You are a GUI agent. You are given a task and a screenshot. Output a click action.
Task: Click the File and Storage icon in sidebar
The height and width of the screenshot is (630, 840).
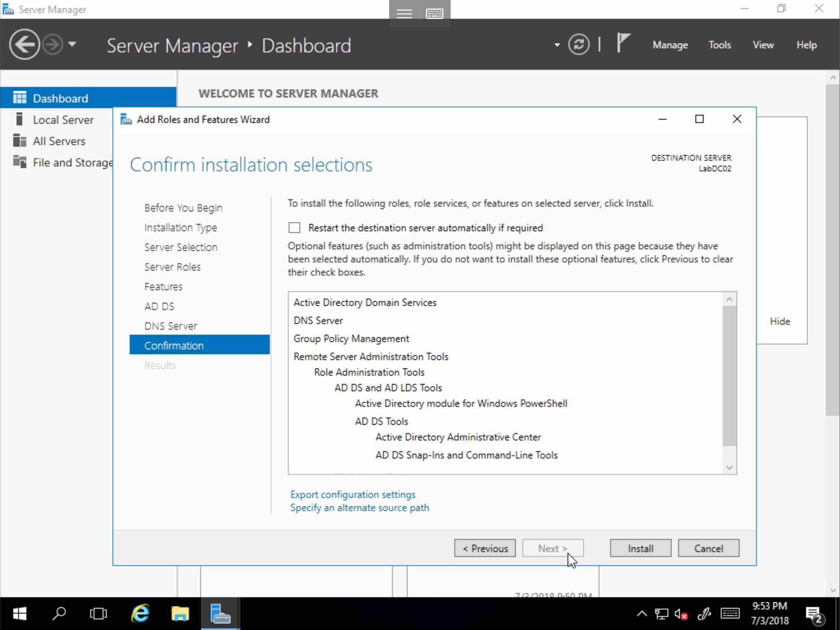coord(19,161)
